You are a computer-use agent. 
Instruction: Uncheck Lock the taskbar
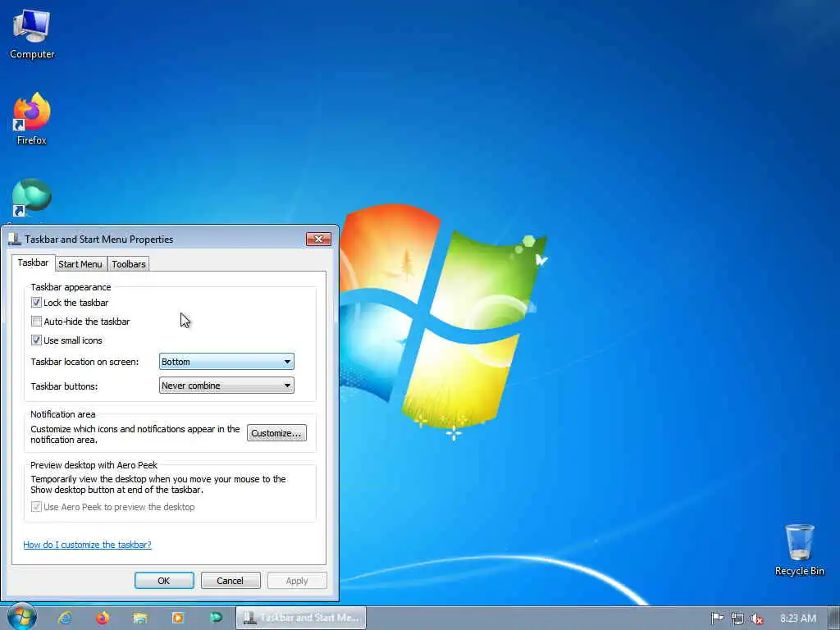36,303
